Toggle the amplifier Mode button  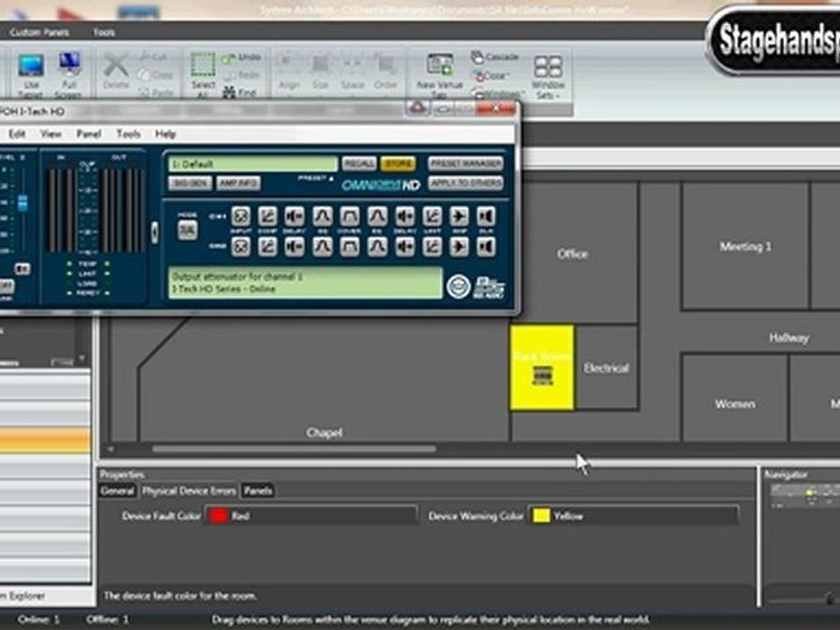[187, 230]
